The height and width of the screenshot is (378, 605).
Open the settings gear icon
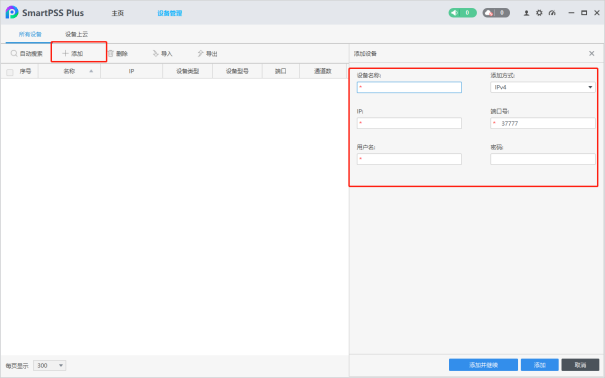539,13
